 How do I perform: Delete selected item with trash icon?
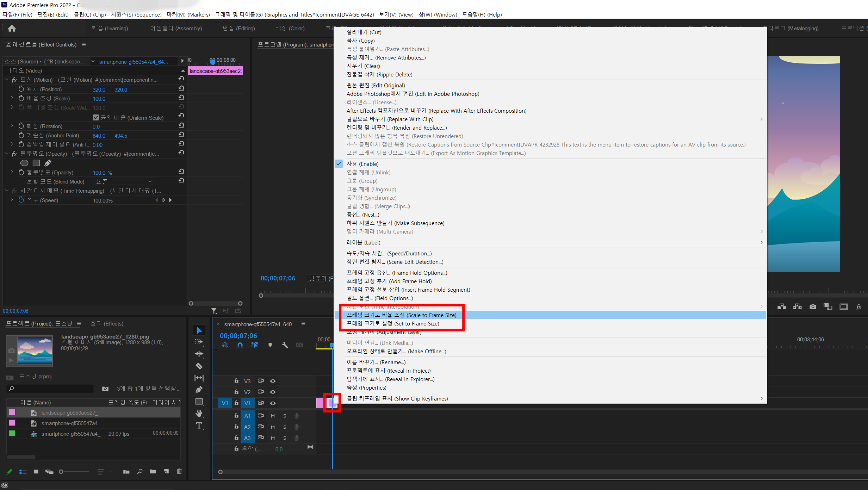(x=179, y=471)
